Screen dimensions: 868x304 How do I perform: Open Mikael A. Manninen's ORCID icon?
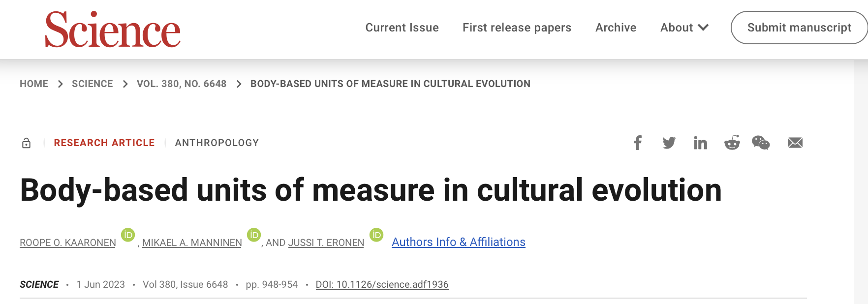254,235
